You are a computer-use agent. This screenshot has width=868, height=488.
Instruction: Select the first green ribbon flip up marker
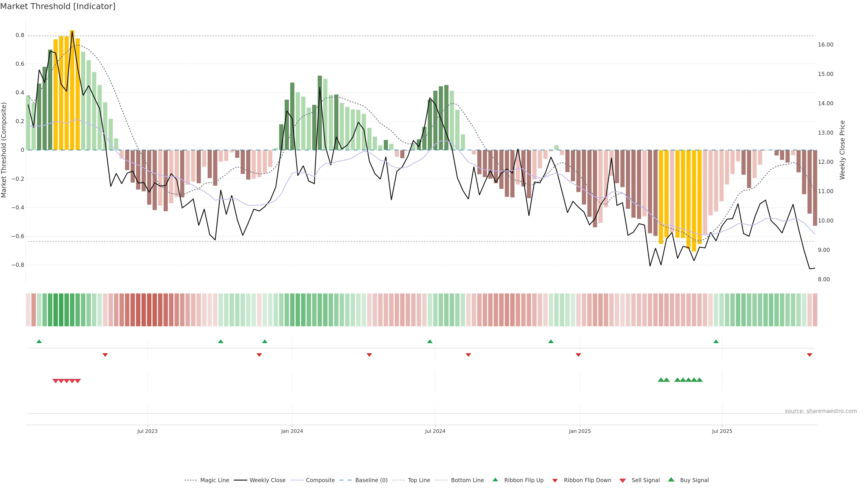click(39, 342)
